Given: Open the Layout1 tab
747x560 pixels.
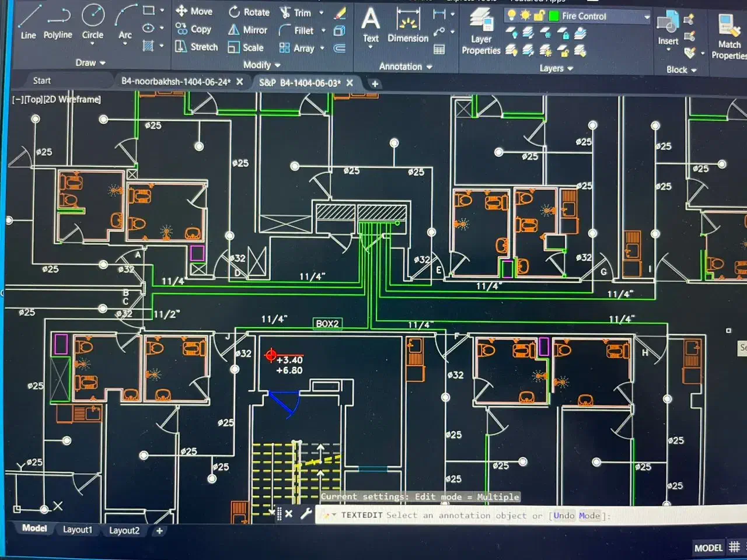Looking at the screenshot, I should tap(78, 530).
